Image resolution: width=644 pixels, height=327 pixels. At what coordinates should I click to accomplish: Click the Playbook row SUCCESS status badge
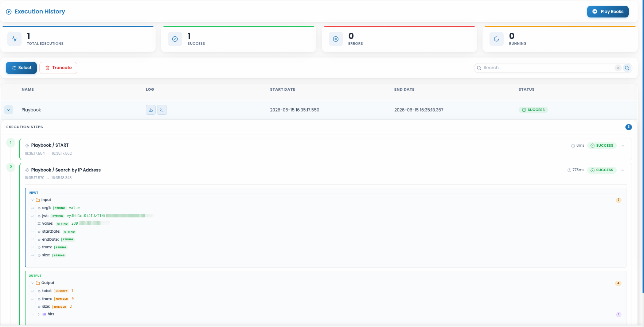click(533, 110)
